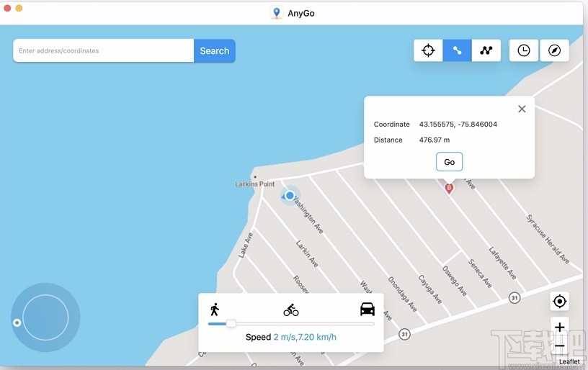Image resolution: width=588 pixels, height=370 pixels.
Task: Click the Oswego Ave street label
Action: point(454,281)
